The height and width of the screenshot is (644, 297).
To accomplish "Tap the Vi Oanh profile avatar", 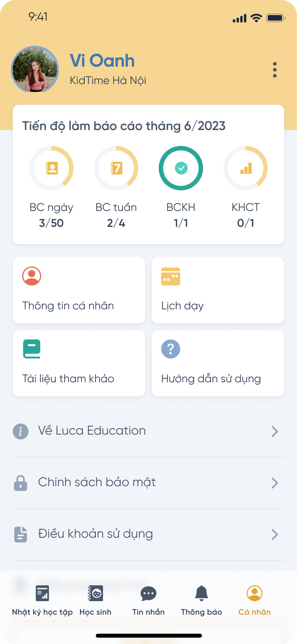I will pos(35,69).
